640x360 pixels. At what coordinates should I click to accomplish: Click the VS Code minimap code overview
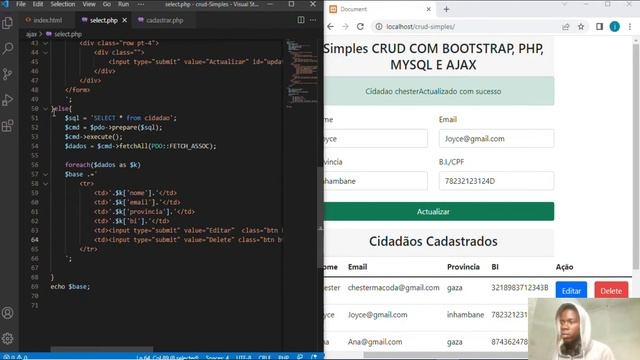click(301, 73)
